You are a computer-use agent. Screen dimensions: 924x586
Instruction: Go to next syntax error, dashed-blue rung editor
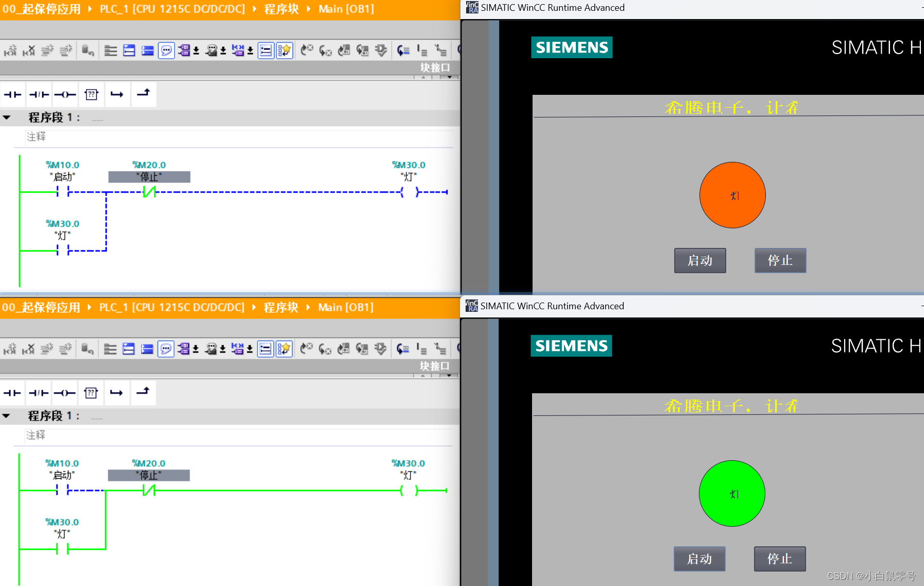tap(325, 51)
